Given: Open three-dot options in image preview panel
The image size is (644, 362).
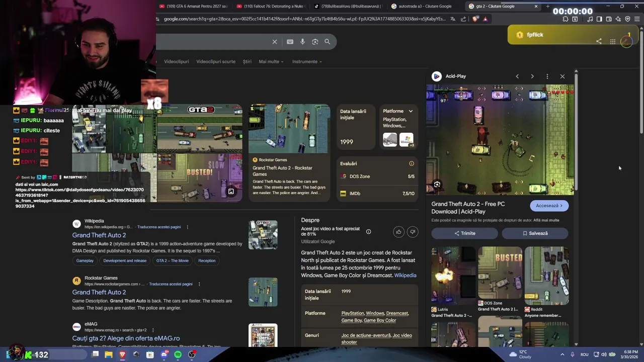Looking at the screenshot, I should tap(547, 76).
